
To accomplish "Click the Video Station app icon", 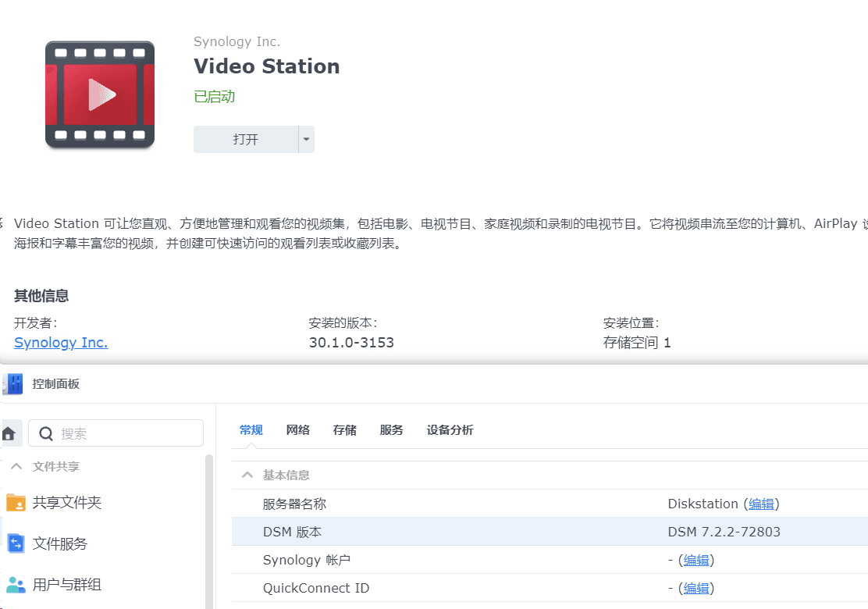I will pyautogui.click(x=100, y=94).
